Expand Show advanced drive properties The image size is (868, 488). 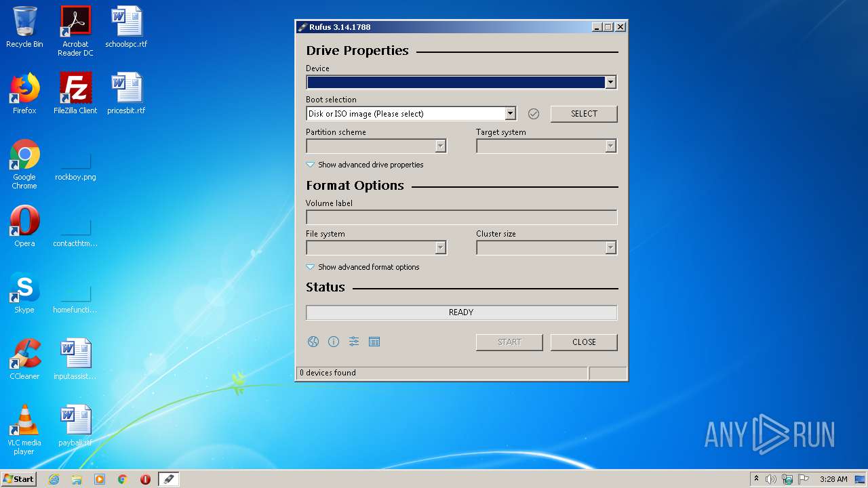pos(365,165)
